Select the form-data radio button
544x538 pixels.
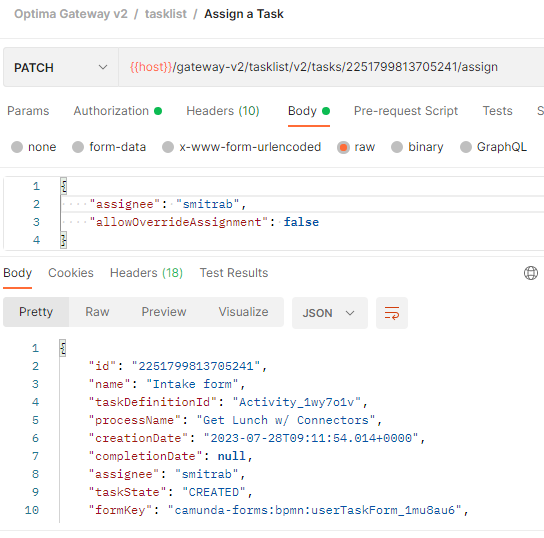tap(78, 147)
